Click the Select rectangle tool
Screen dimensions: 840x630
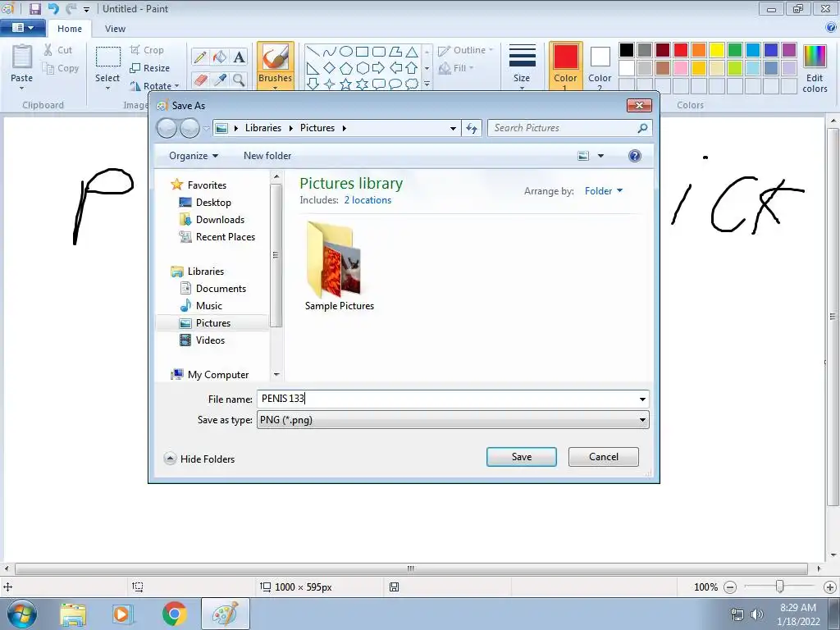(x=107, y=58)
